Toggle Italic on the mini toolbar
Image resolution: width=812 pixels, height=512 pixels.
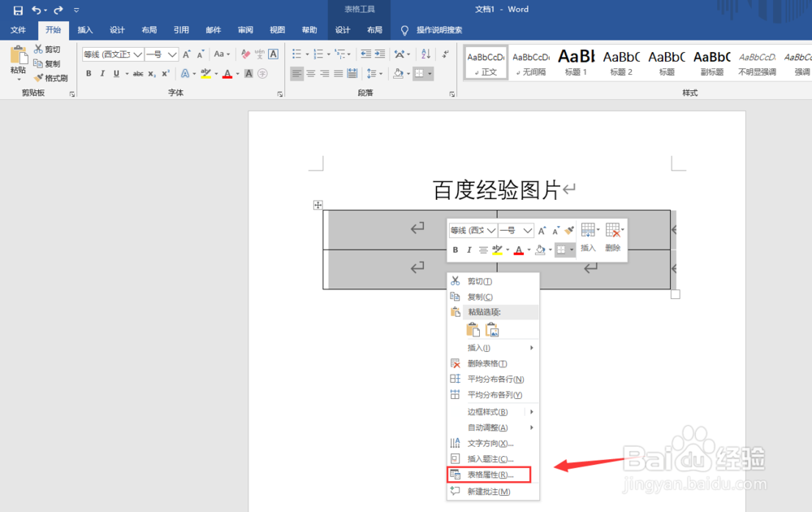coord(470,249)
